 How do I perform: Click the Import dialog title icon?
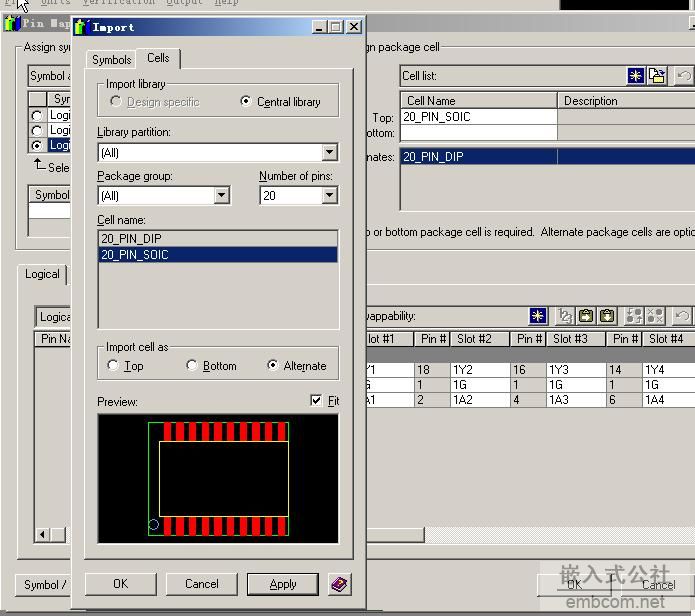(x=81, y=27)
